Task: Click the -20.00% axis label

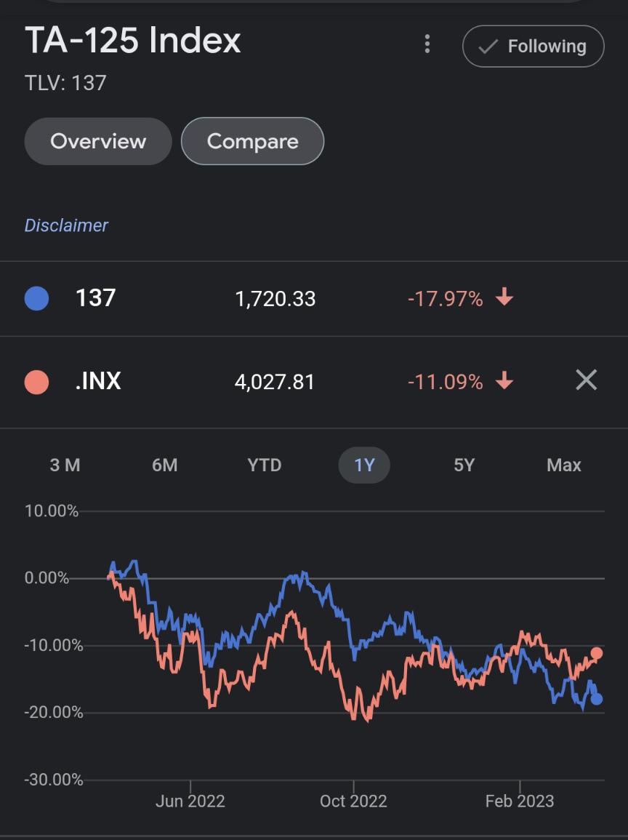Action: (x=54, y=713)
